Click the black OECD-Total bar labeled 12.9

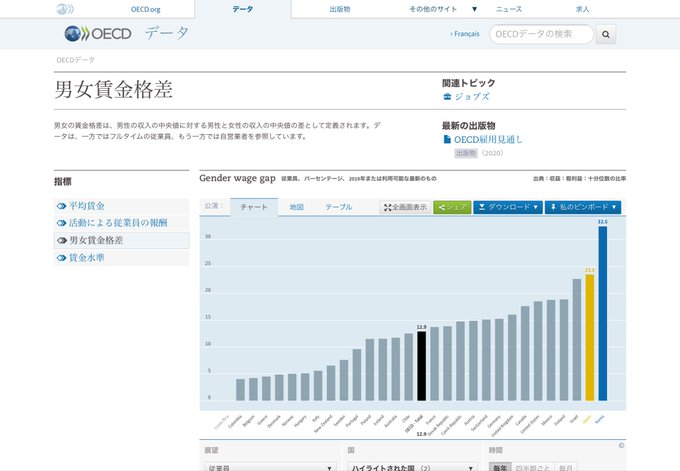pyautogui.click(x=421, y=366)
